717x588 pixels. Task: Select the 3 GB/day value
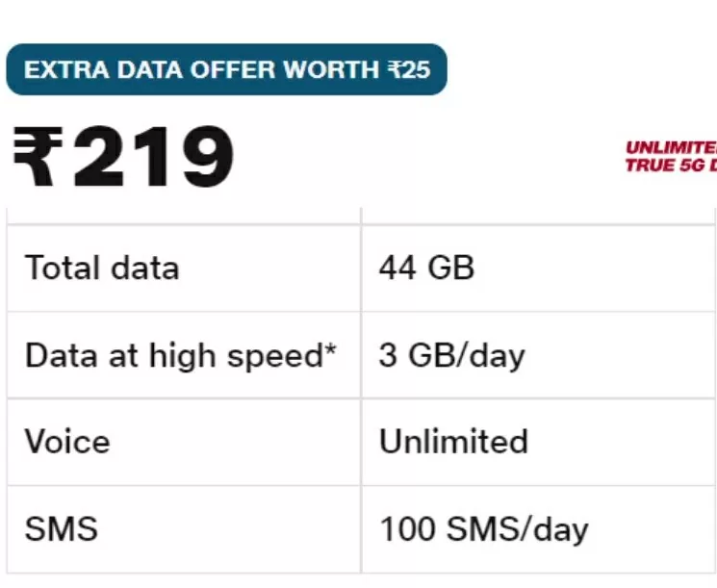(451, 356)
